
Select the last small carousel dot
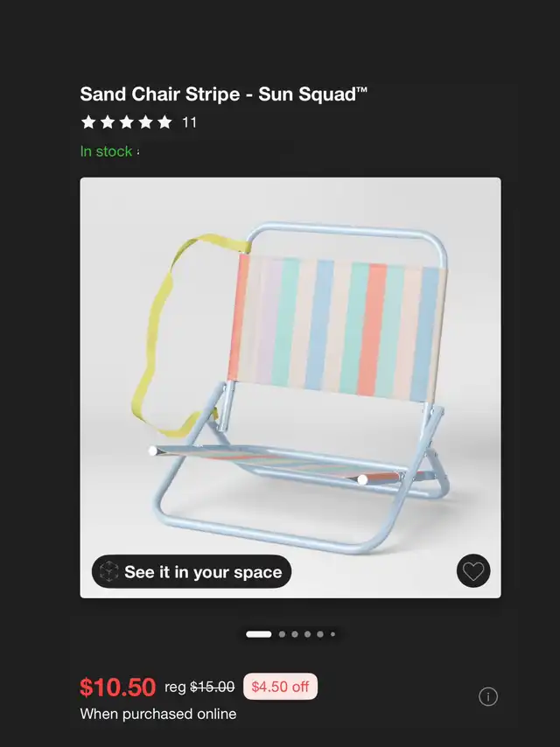point(332,634)
